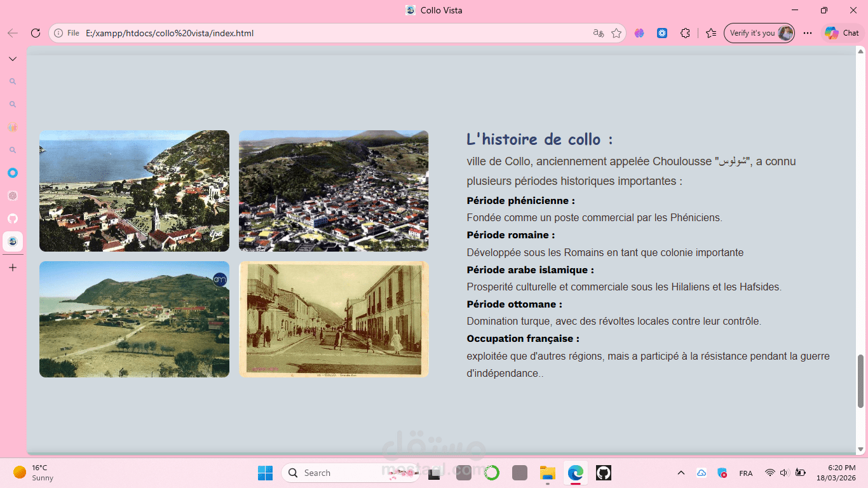Click text "Développée sous les Romains"
This screenshot has height=488, width=868.
(x=535, y=252)
